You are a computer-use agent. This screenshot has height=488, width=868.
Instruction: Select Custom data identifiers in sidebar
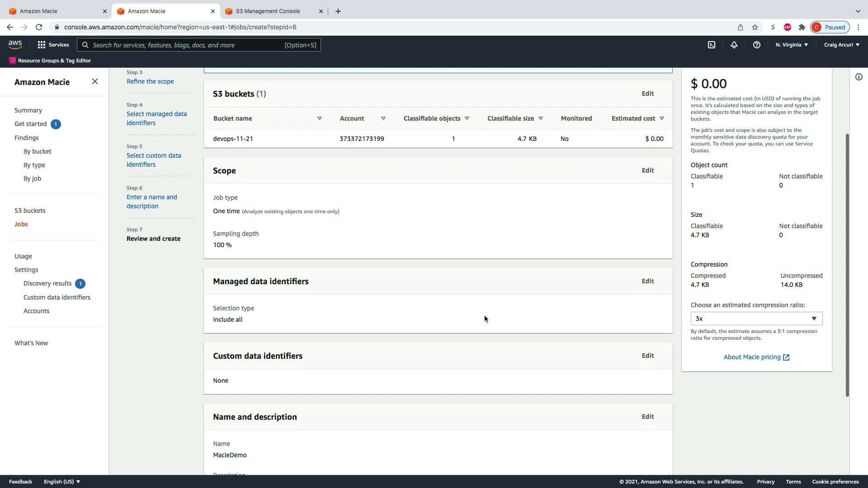coord(57,297)
